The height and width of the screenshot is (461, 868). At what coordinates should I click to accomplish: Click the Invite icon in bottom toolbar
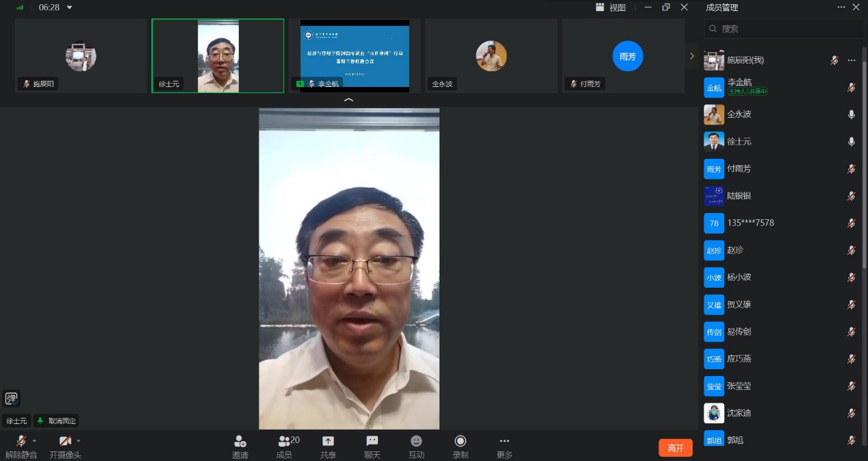240,442
